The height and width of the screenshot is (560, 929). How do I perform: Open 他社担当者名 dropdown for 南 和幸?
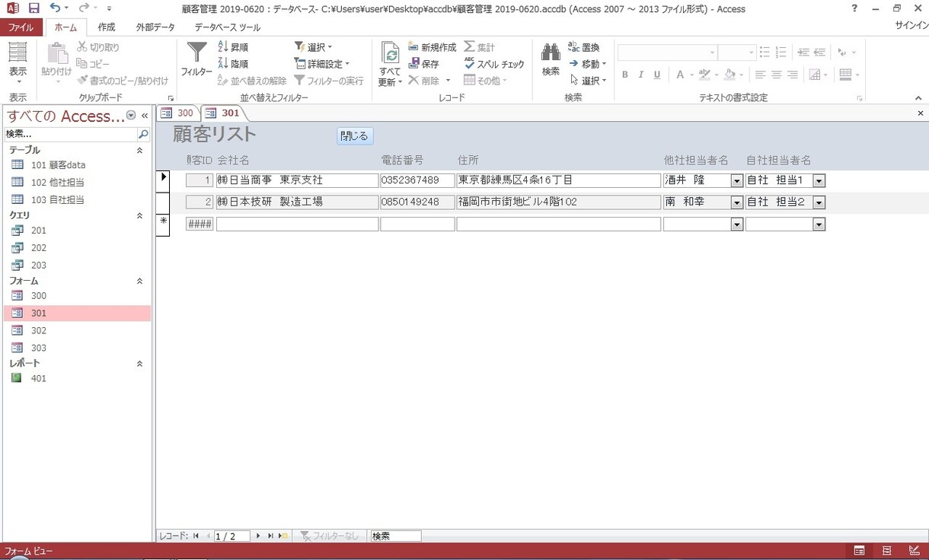[736, 202]
